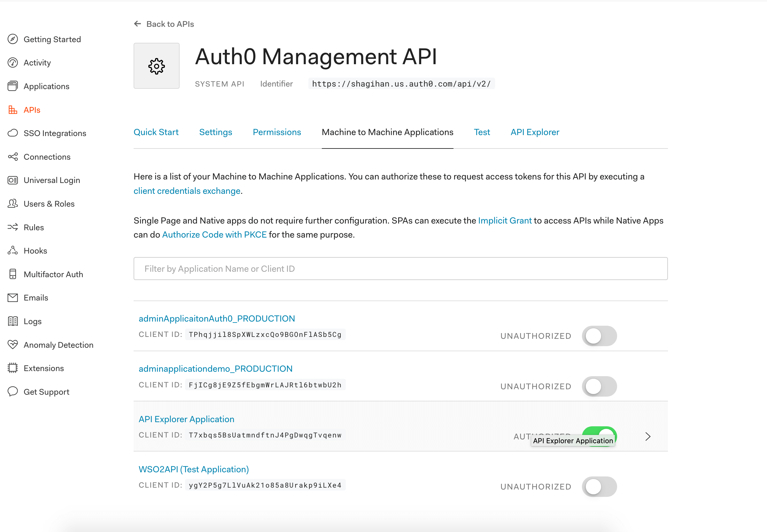Click the SSO Integrations sidebar icon
Viewport: 767px width, 532px height.
[x=12, y=133]
